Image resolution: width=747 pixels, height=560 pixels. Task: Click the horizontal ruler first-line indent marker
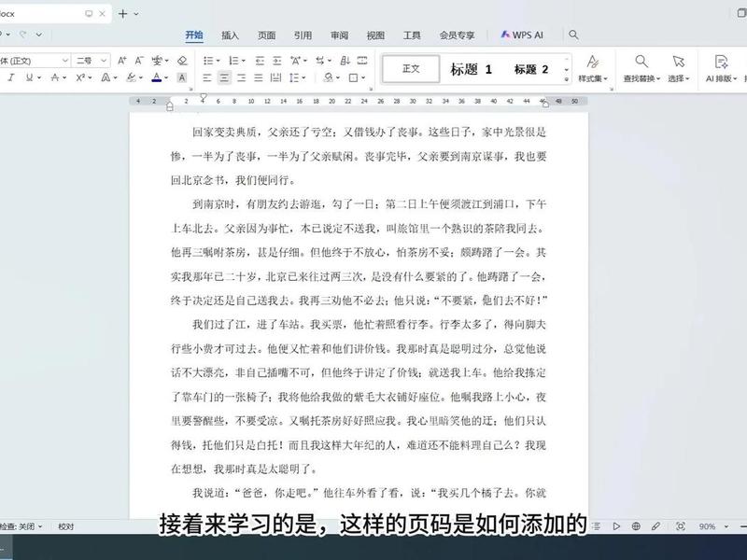(204, 98)
